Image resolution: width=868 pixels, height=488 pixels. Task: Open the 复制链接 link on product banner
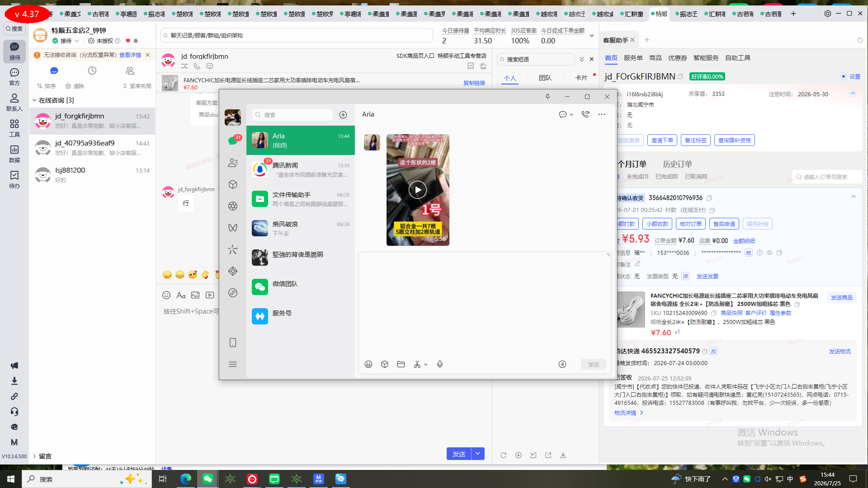(x=474, y=83)
